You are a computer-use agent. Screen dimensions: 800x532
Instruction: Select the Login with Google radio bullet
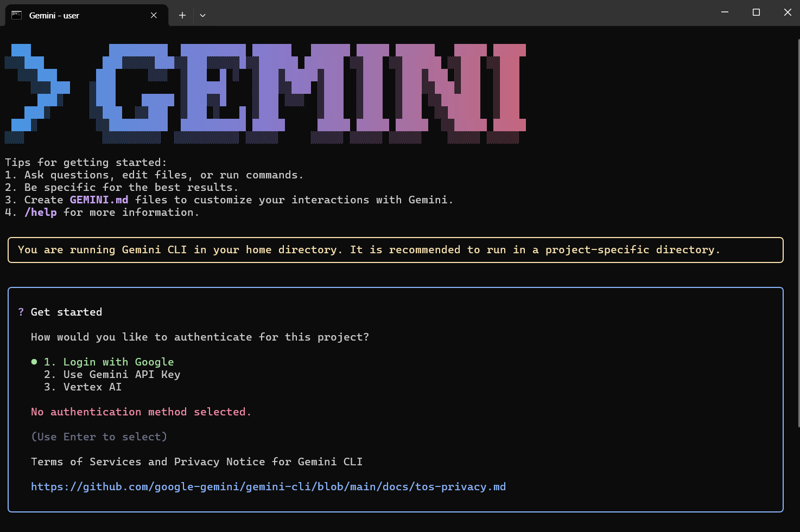34,362
